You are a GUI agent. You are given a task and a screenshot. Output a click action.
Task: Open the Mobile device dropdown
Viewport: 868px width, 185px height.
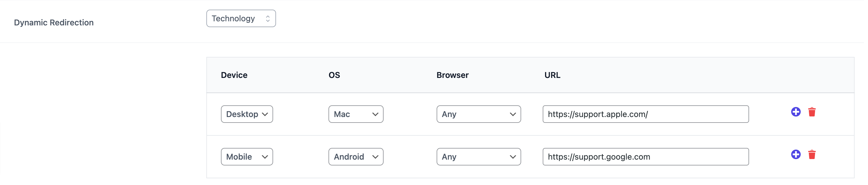(247, 157)
